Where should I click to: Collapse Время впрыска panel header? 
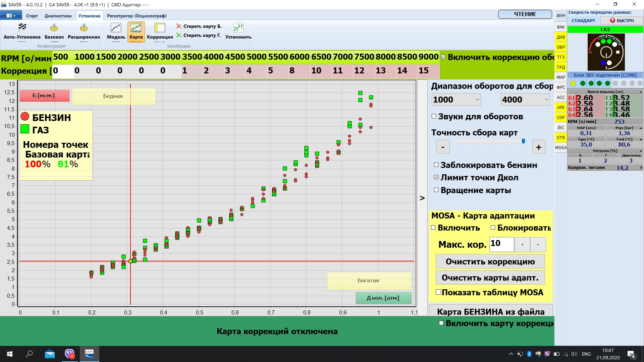tap(641, 92)
